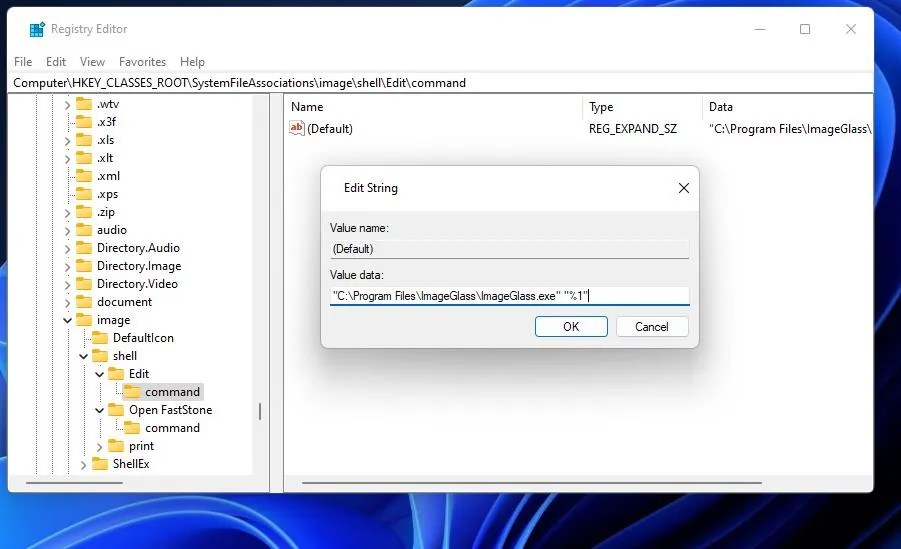Select the Open FastStone key
Screen dimensions: 901x549
(x=171, y=410)
